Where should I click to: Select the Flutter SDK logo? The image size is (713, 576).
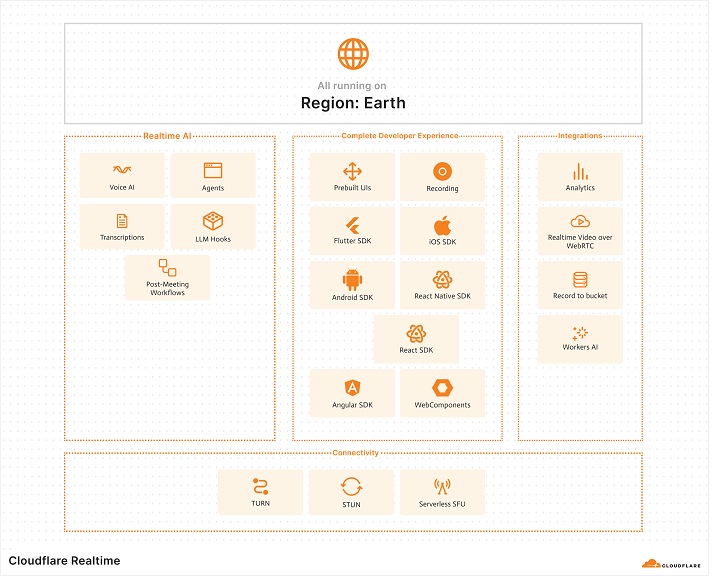click(x=352, y=225)
